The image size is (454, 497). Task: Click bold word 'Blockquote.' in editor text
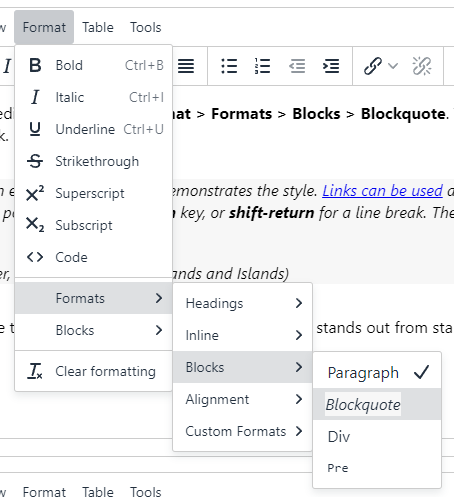405,114
